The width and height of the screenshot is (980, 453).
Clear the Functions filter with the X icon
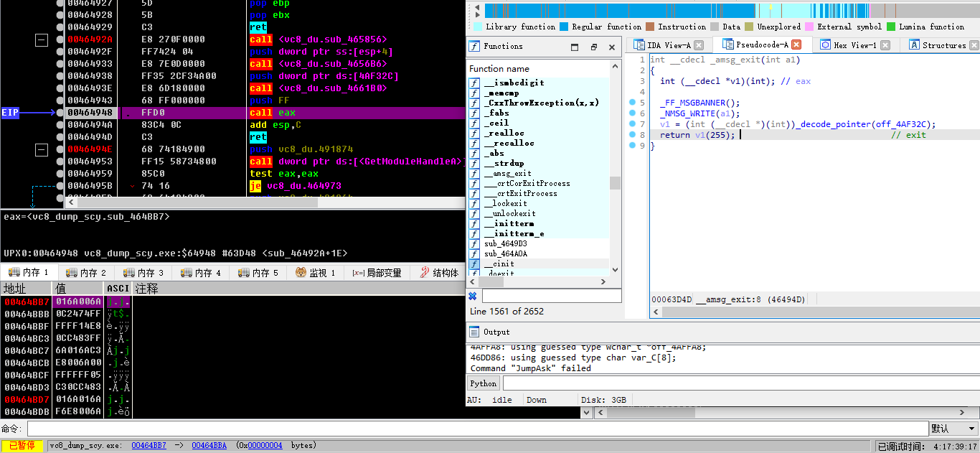click(x=473, y=296)
